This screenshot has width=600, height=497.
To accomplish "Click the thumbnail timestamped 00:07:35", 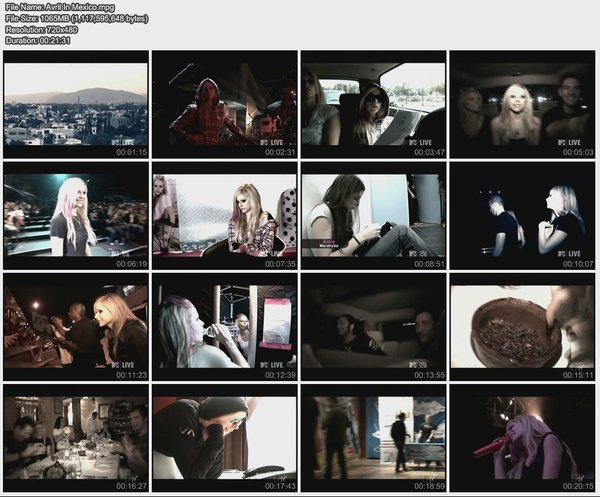I will pyautogui.click(x=225, y=215).
